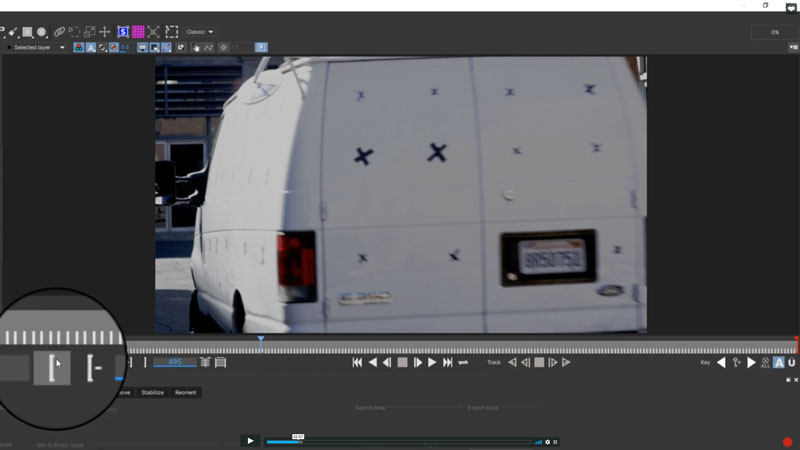This screenshot has width=800, height=450.
Task: Select the paint brush area tool
Action: click(x=13, y=32)
